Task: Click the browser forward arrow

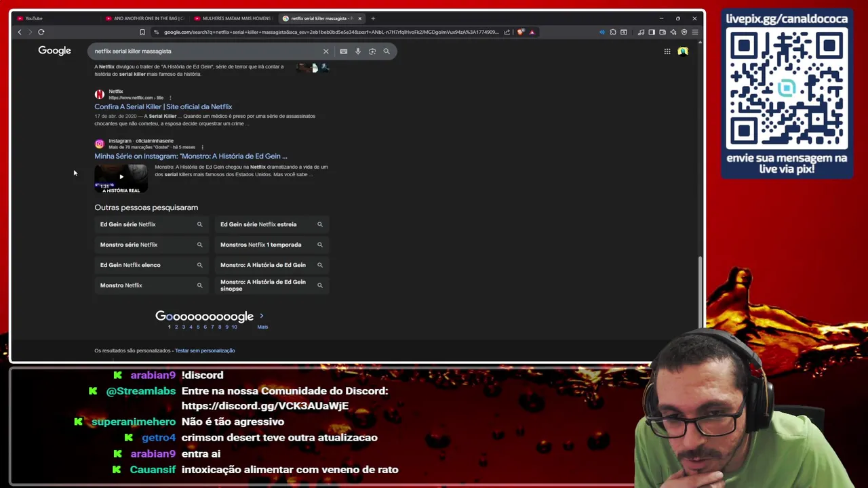Action: pyautogui.click(x=30, y=32)
